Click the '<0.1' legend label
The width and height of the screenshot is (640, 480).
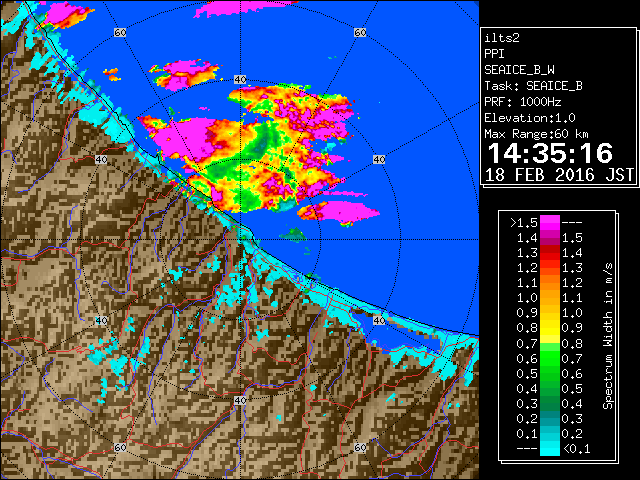[x=576, y=449]
